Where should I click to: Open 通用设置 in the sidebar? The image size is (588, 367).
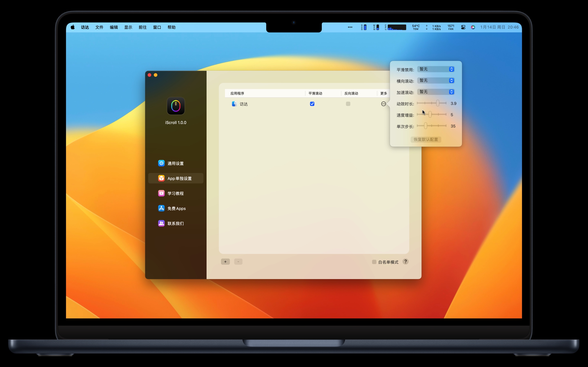point(175,163)
